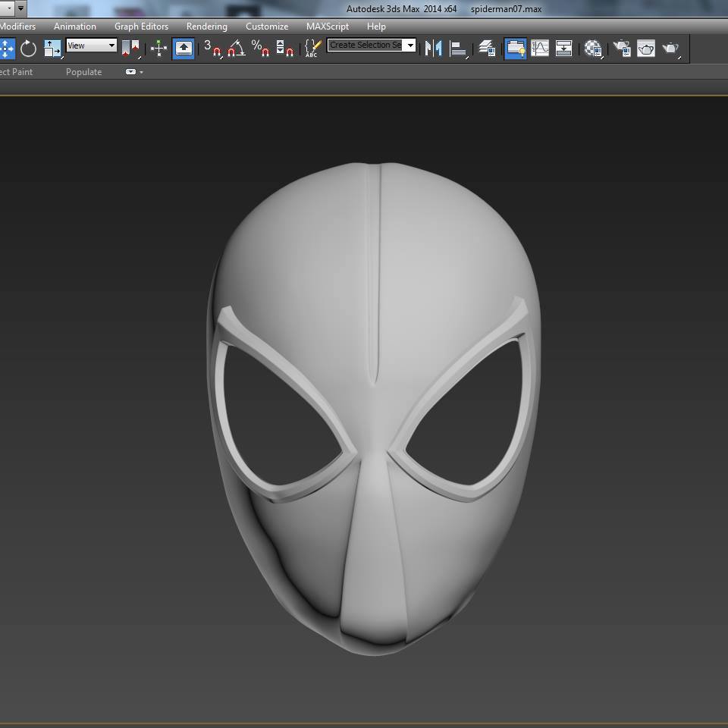
Task: Click the ribbon minimize options button
Action: coord(130,72)
